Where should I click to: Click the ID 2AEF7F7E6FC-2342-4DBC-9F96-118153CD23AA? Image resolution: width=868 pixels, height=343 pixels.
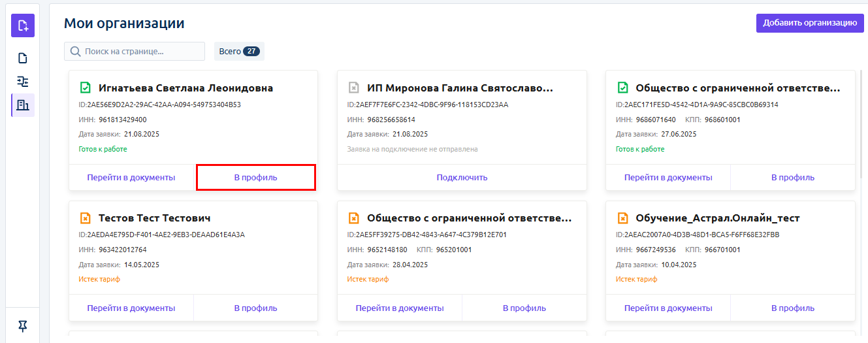433,105
